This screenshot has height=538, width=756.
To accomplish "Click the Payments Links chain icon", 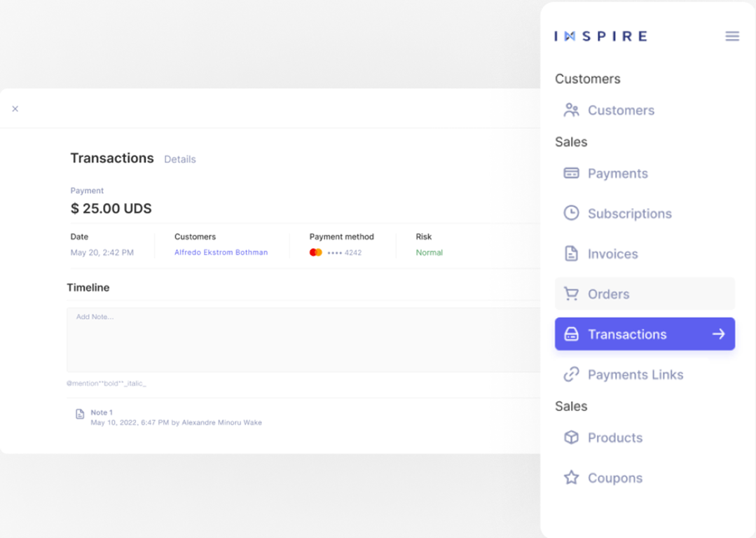I will pyautogui.click(x=571, y=374).
